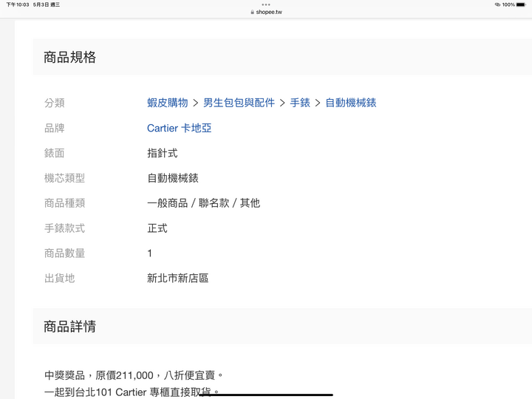Select the quantity value 1
Viewport: 532px width, 399px height.
pyautogui.click(x=149, y=253)
